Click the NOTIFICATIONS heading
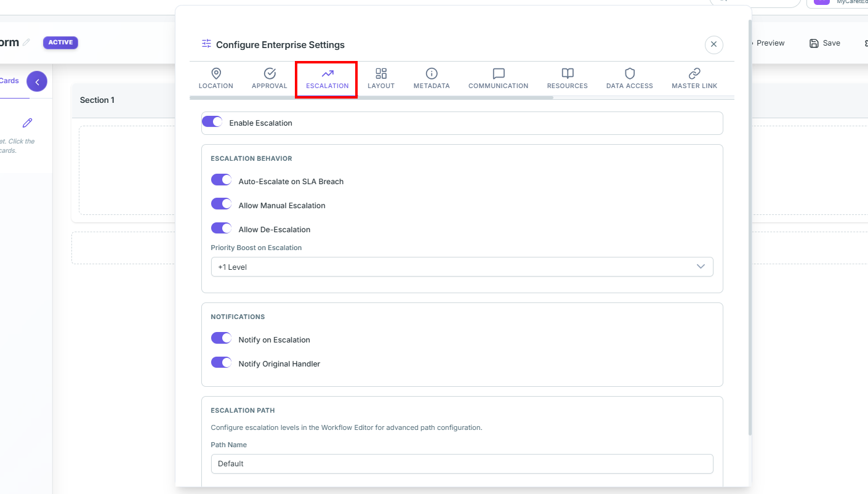This screenshot has height=494, width=868. [x=238, y=317]
